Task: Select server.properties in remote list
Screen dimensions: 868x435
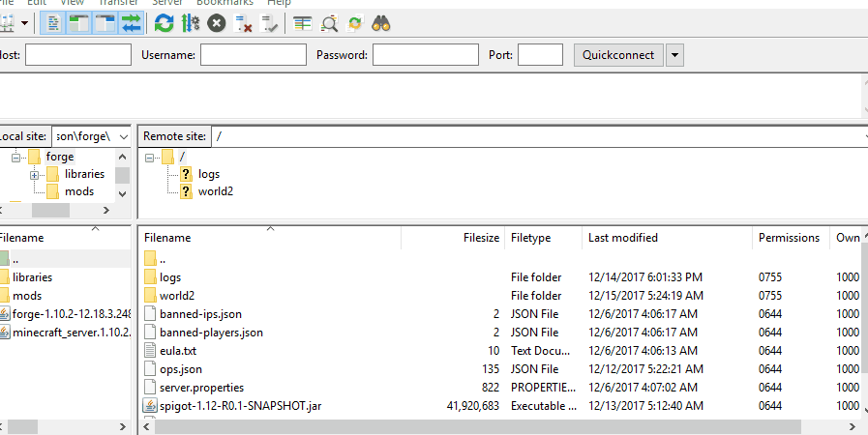Action: click(x=201, y=388)
